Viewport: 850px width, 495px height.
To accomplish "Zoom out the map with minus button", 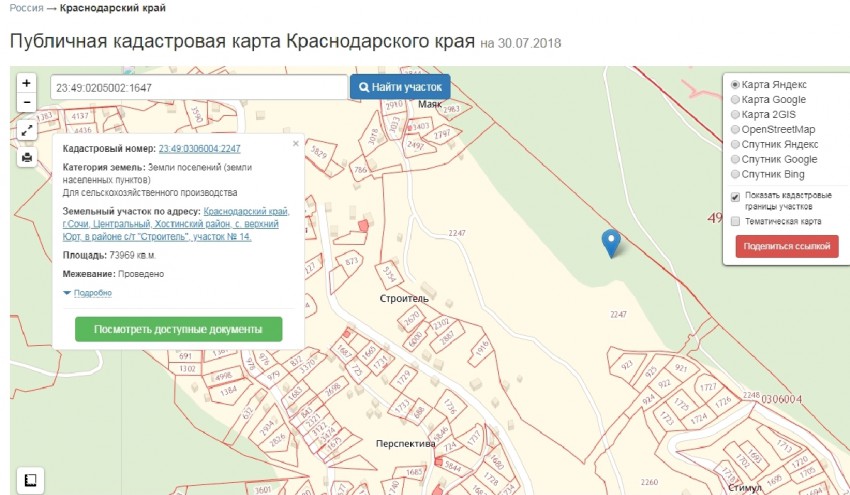I will 27,102.
